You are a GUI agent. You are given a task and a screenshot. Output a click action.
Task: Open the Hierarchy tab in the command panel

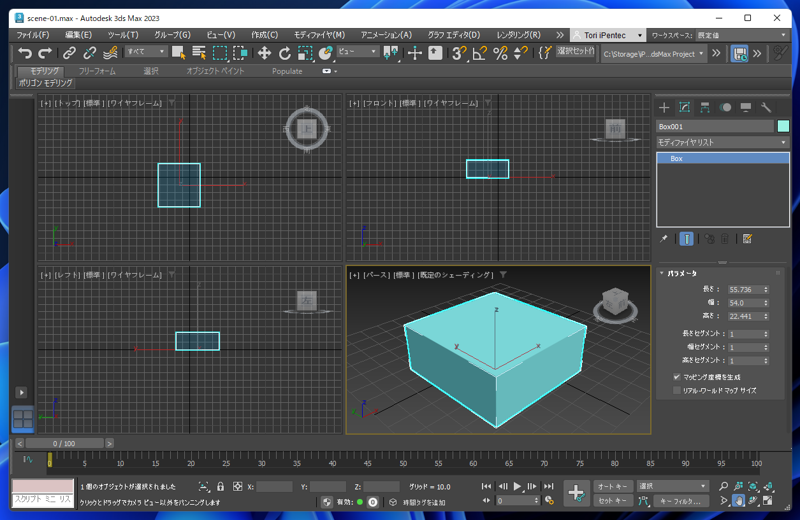pyautogui.click(x=705, y=107)
